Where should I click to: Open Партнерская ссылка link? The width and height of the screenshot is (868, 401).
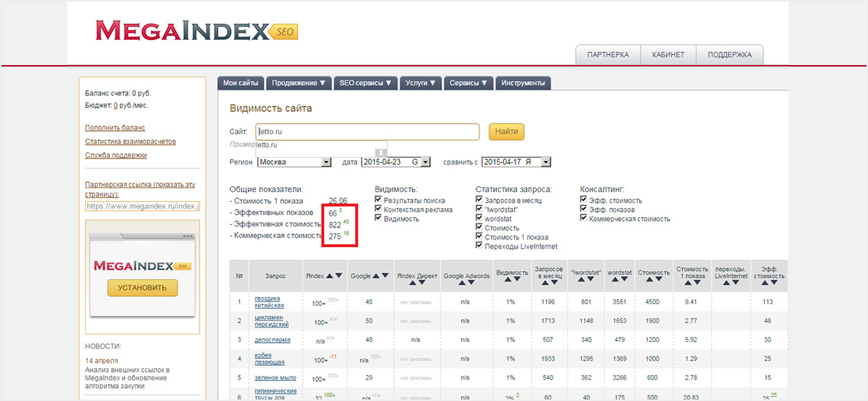click(x=140, y=190)
